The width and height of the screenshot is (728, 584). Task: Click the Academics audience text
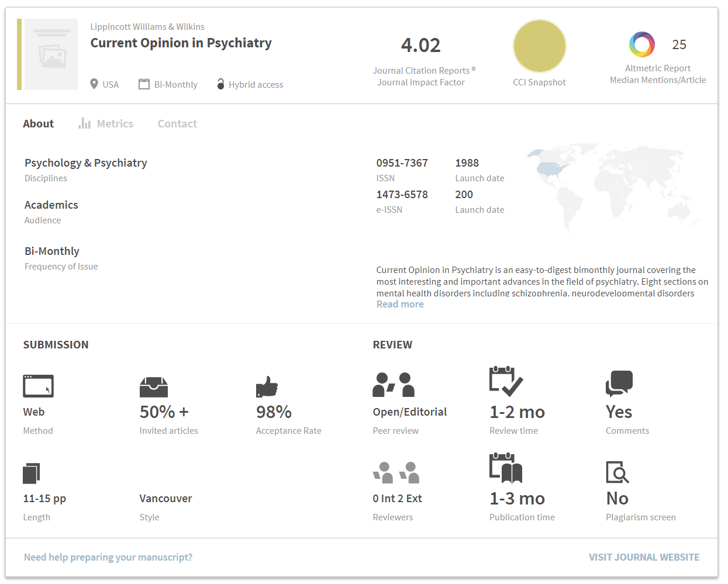(51, 205)
